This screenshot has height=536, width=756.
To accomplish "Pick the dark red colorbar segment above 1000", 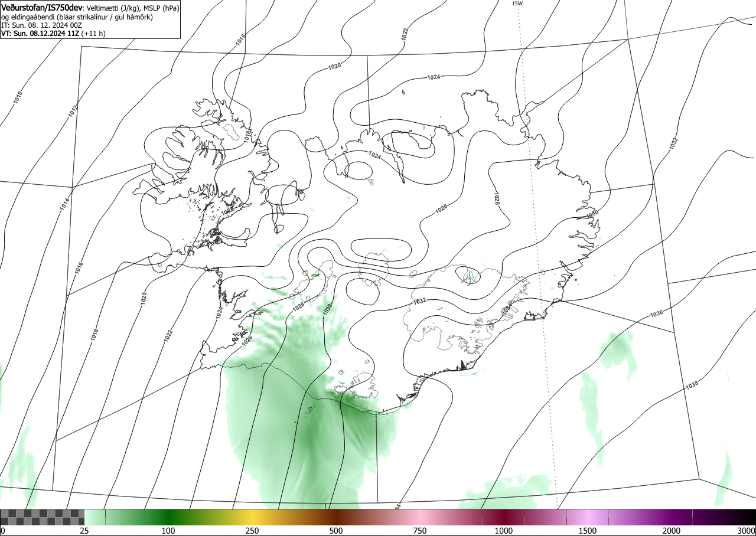I will click(504, 518).
